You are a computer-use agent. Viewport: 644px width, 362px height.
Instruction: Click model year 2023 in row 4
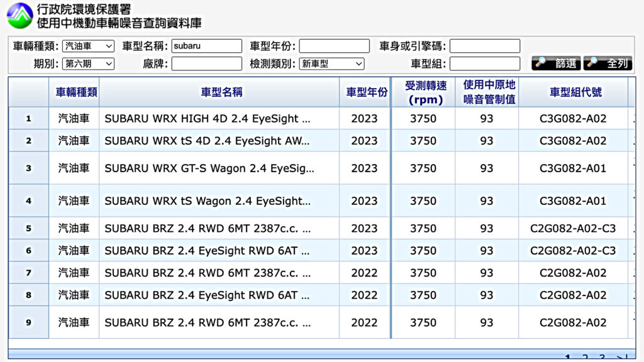point(364,201)
